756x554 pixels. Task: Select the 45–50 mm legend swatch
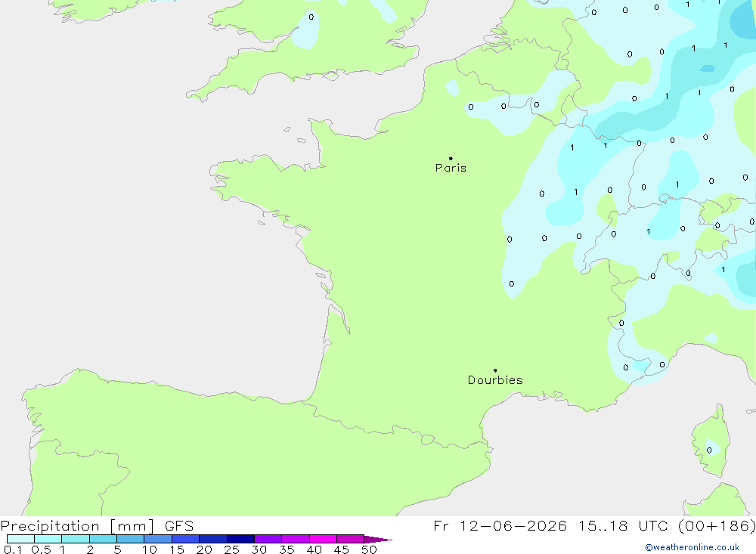coord(351,539)
